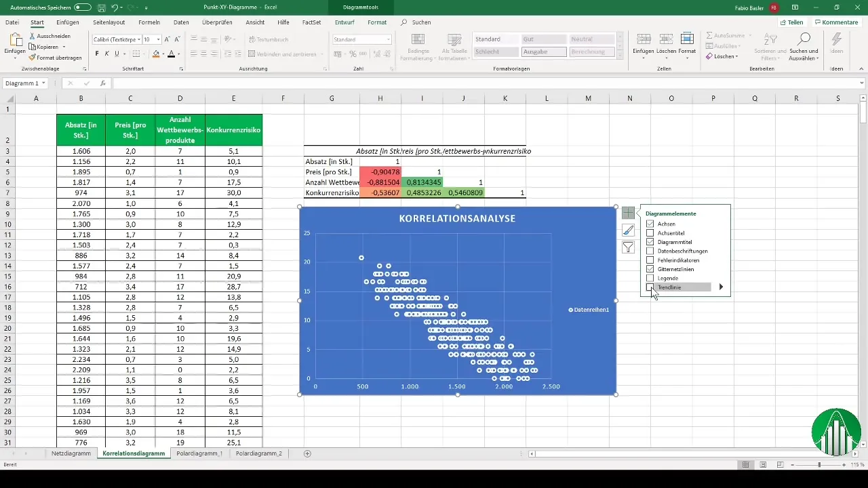Click the zoom in plus button
The image size is (868, 488).
coord(844,465)
